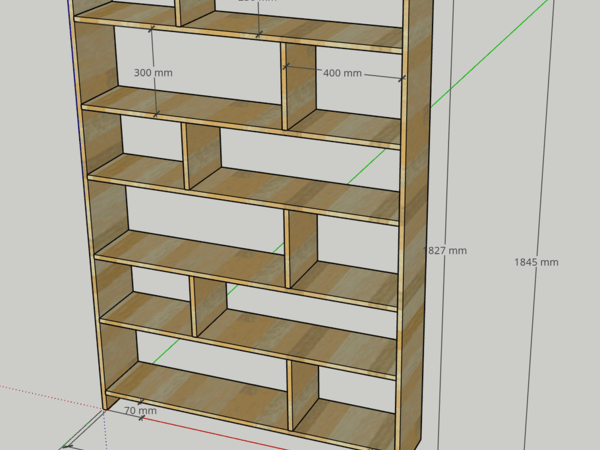Select the 400 mm dimension label
Image resolution: width=600 pixels, height=450 pixels.
pyautogui.click(x=342, y=73)
